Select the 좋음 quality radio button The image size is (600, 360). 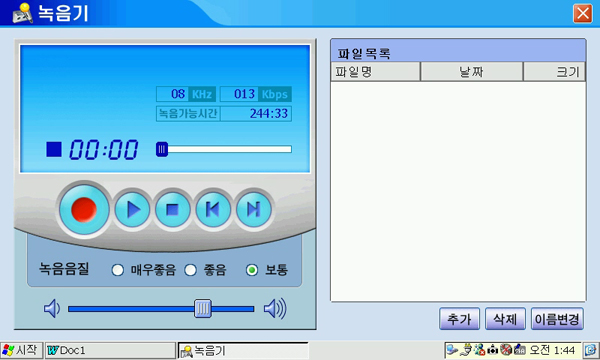[x=191, y=270]
